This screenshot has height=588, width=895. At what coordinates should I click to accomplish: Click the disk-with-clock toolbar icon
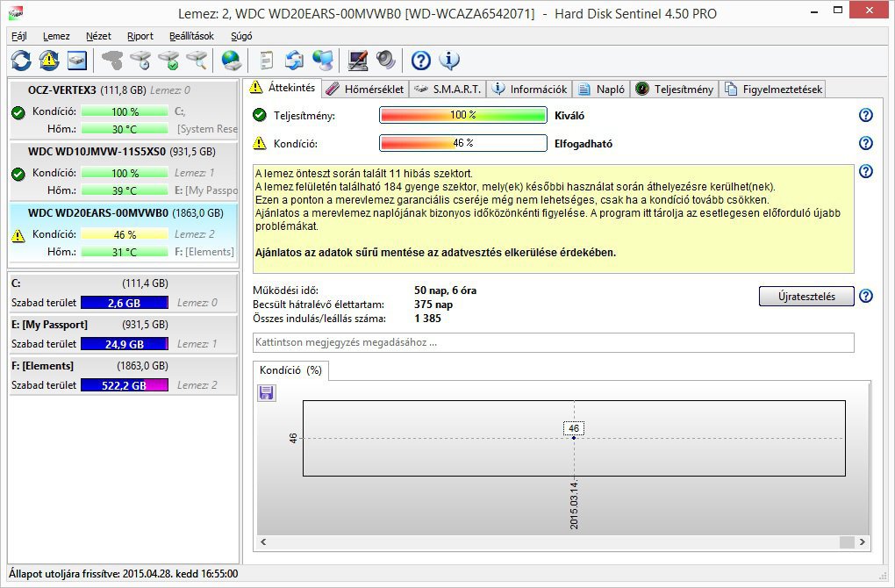click(x=140, y=60)
